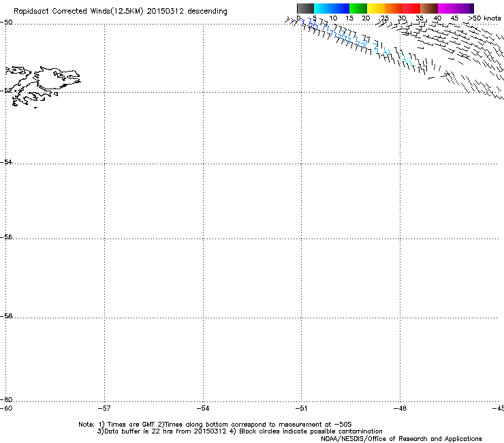
Task: Click the green segment of the color bar
Action: [358, 8]
